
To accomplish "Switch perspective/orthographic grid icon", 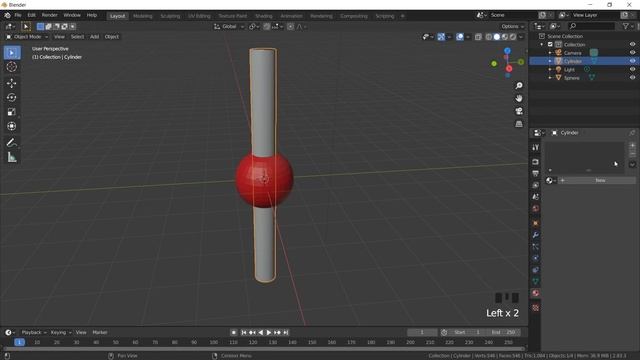I will coord(519,124).
